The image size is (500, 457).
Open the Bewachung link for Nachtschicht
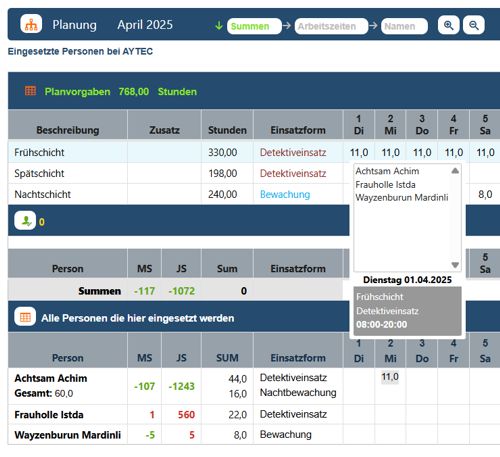pyautogui.click(x=285, y=194)
